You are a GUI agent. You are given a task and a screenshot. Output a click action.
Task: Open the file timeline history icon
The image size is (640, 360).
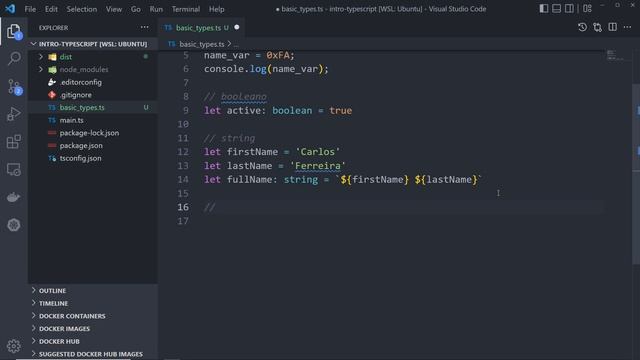pos(582,27)
